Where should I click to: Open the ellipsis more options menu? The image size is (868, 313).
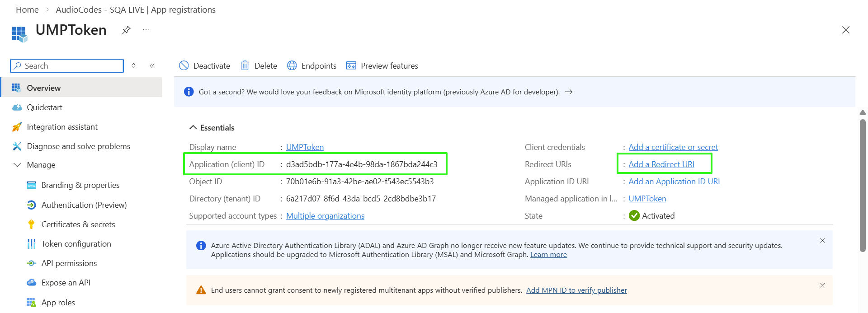pyautogui.click(x=146, y=30)
